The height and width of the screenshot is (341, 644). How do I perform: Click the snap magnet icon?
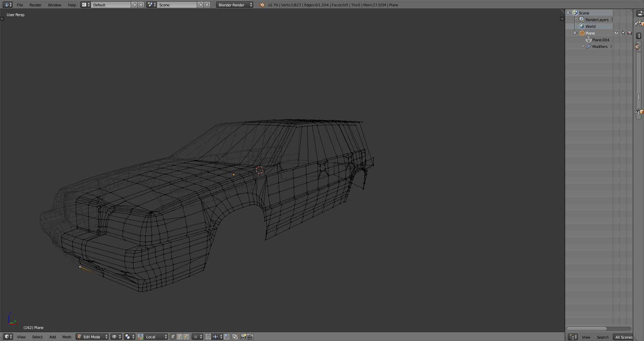208,337
